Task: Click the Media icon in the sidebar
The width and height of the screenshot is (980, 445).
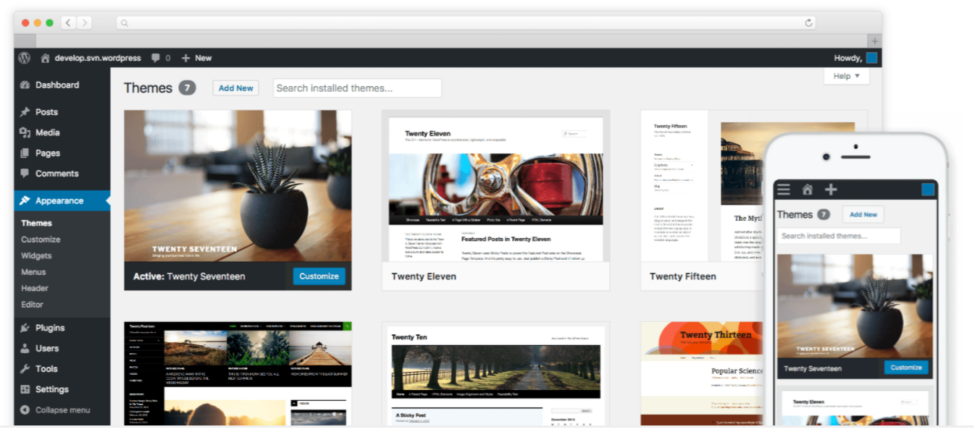Action: 25,132
